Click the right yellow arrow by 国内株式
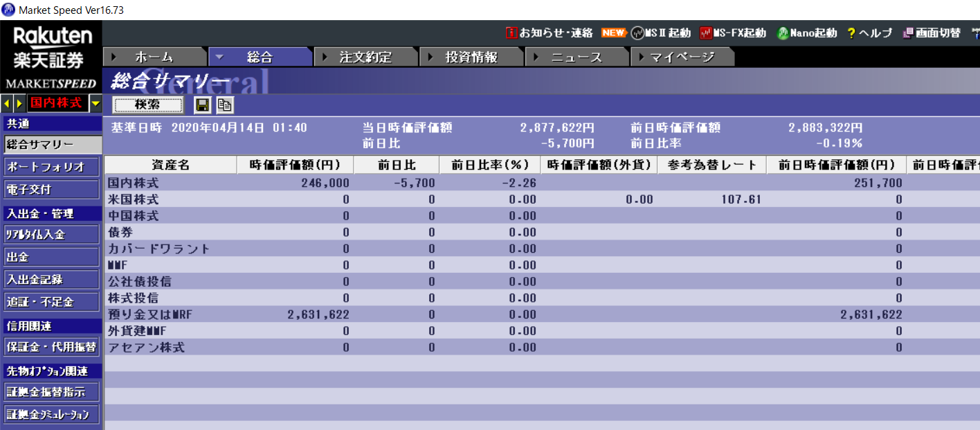Image resolution: width=980 pixels, height=430 pixels. [19, 104]
